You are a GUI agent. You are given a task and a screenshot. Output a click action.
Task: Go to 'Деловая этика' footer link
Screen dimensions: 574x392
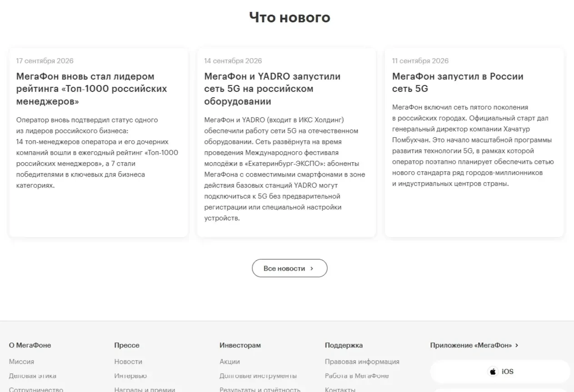click(x=33, y=376)
